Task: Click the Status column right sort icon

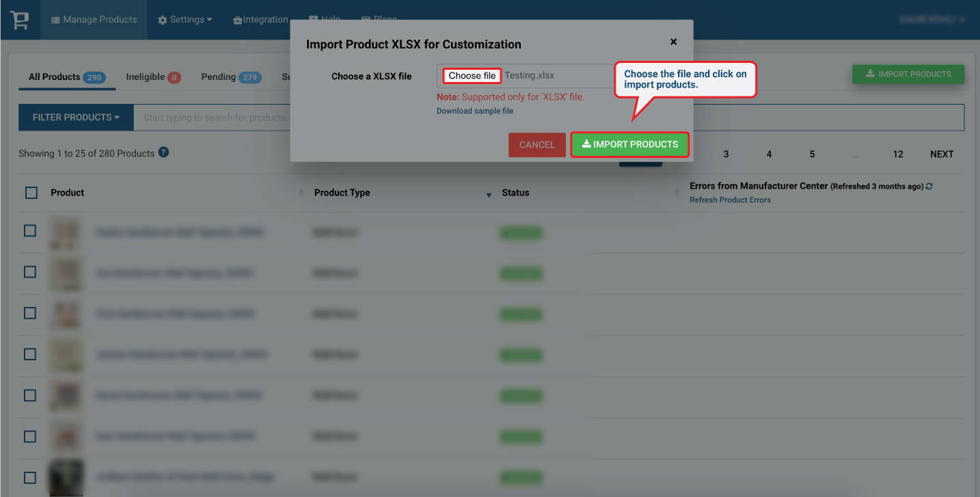Action: [x=677, y=193]
